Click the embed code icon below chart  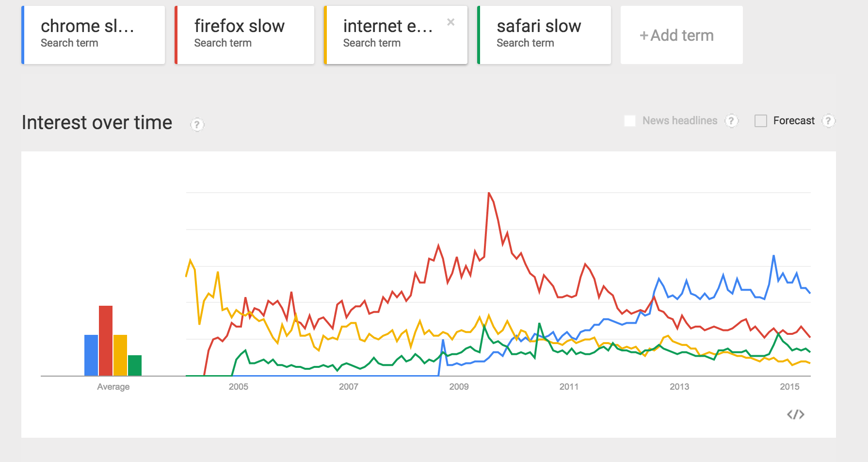(795, 414)
